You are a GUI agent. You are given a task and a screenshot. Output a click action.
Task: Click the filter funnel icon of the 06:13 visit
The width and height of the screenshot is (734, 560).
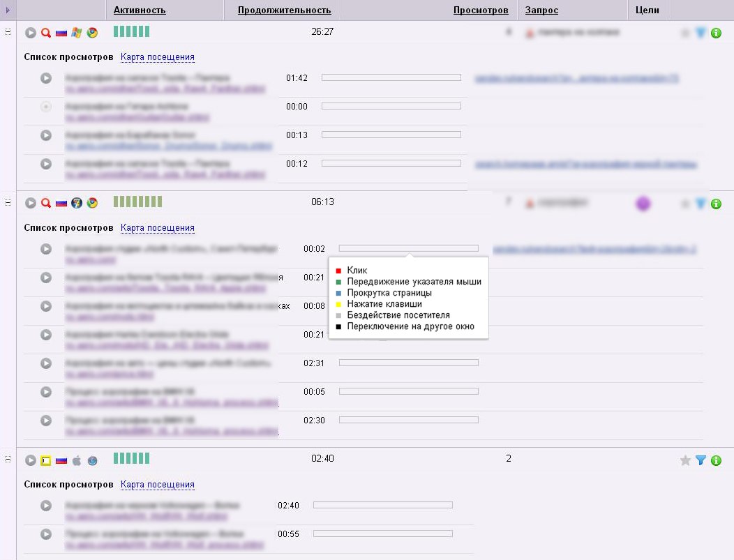coord(701,204)
